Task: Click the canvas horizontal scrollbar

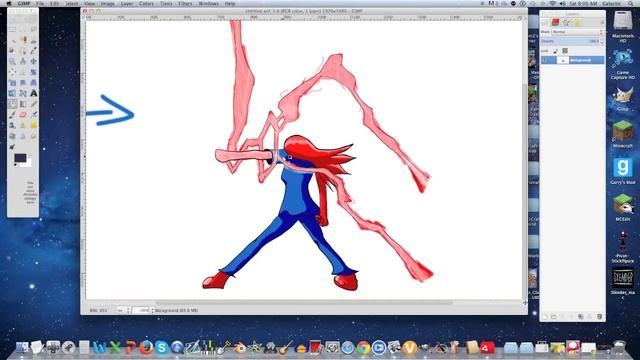Action: 304,302
